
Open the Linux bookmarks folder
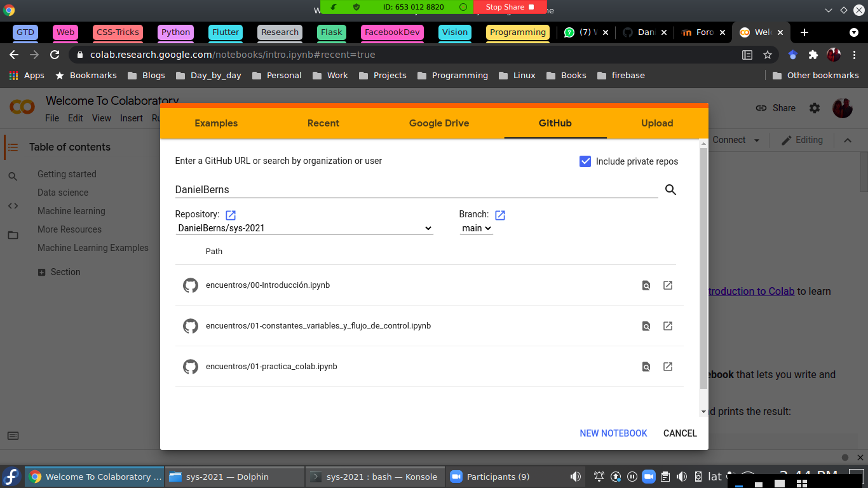pos(517,75)
